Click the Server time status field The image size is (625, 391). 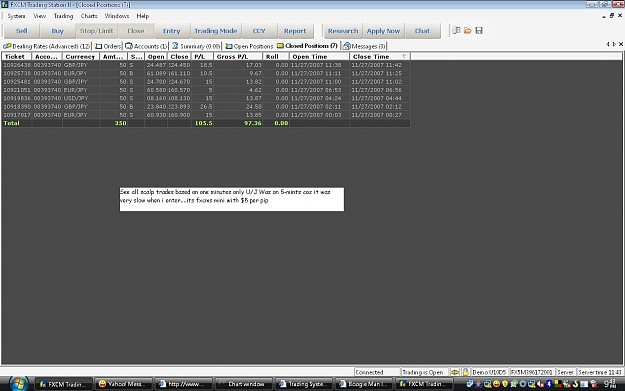point(600,372)
